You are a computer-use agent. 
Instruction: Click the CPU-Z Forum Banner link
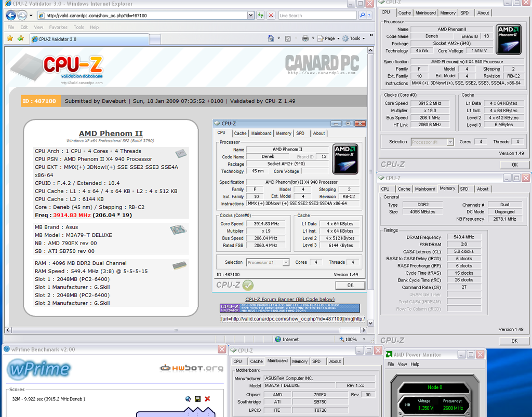[290, 299]
